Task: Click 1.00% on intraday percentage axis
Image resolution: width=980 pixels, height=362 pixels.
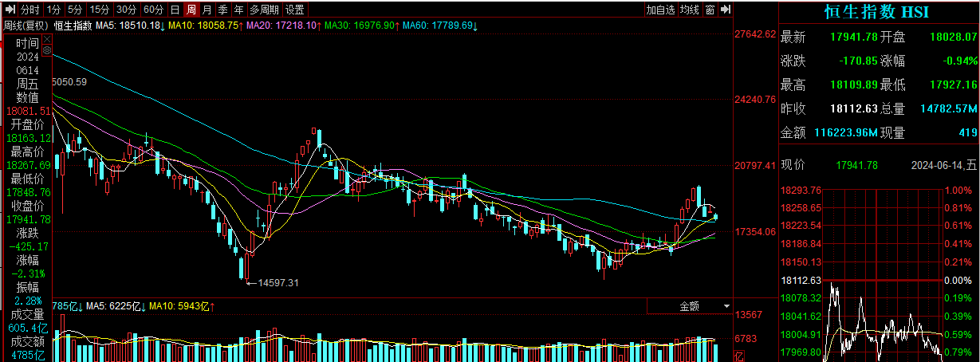Action: 958,190
